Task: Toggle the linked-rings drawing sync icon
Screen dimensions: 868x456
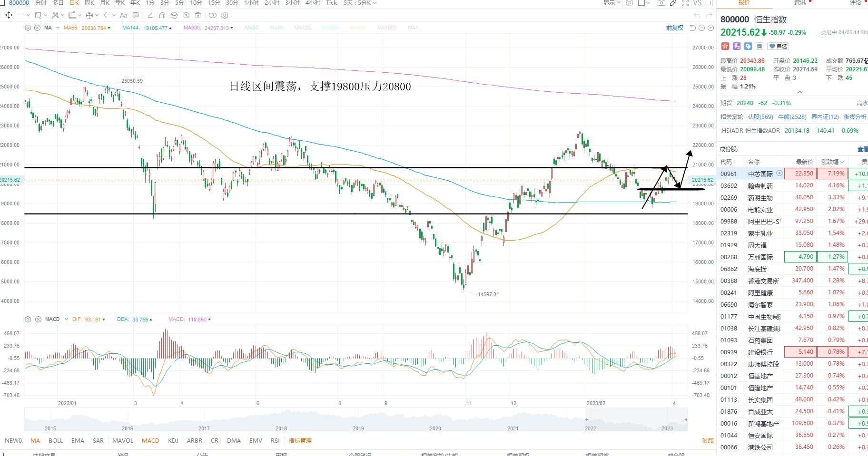Action: click(x=213, y=15)
